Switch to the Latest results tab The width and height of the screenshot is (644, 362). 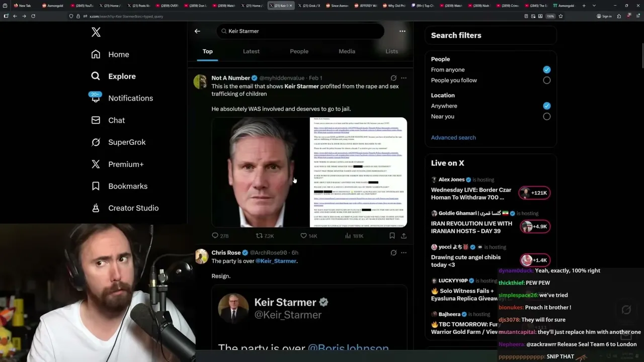tap(251, 51)
